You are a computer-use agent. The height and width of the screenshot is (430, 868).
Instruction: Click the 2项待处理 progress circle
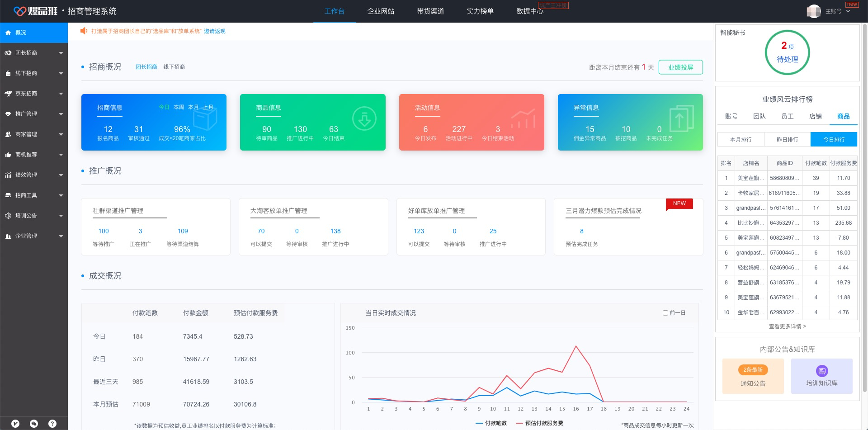coord(787,52)
